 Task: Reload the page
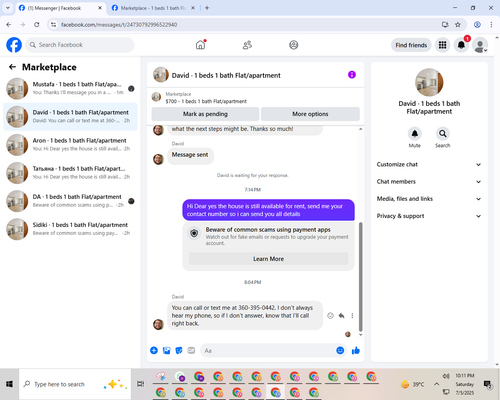pyautogui.click(x=37, y=24)
